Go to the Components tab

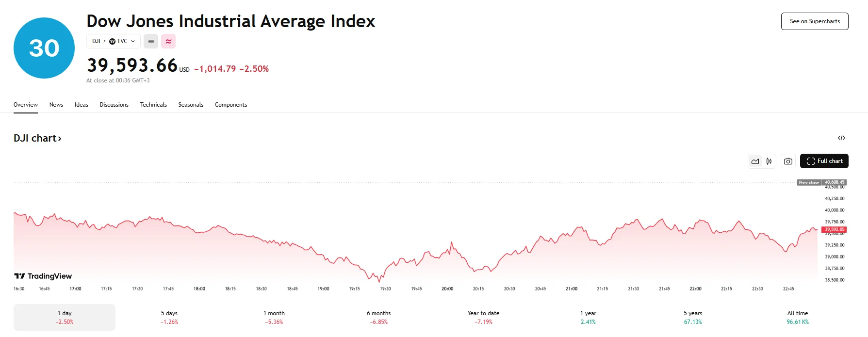point(231,105)
